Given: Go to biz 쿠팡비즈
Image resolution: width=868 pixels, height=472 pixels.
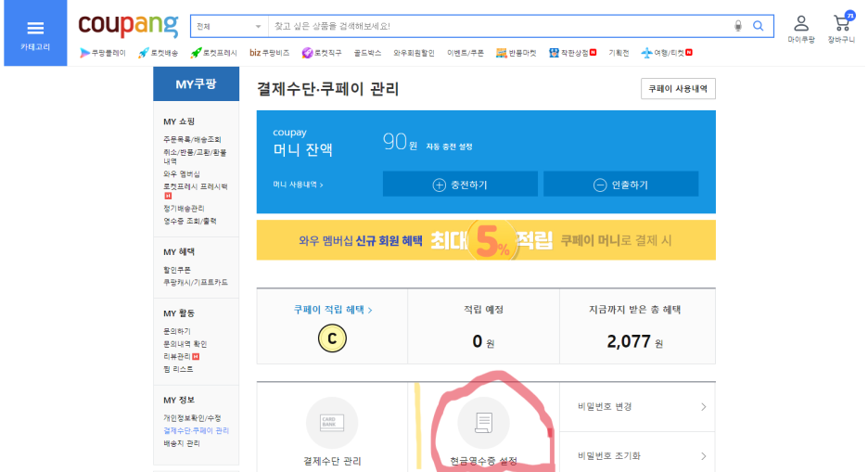Looking at the screenshot, I should point(270,53).
